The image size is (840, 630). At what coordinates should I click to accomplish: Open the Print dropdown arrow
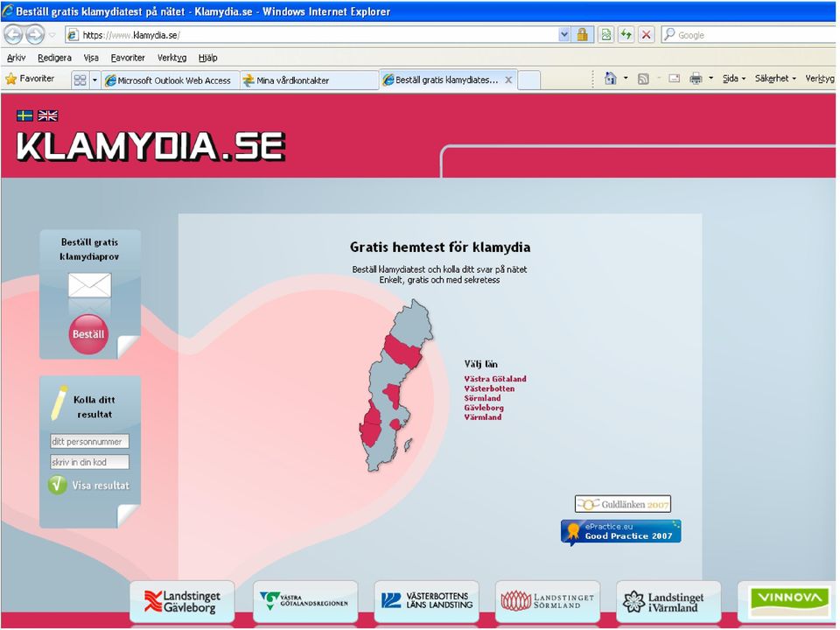click(710, 78)
